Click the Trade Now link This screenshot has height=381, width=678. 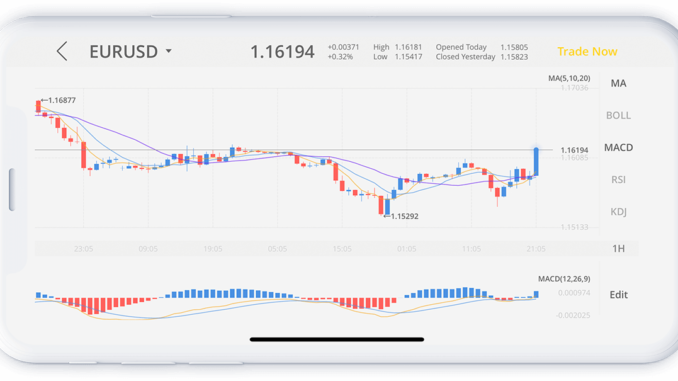(x=587, y=51)
